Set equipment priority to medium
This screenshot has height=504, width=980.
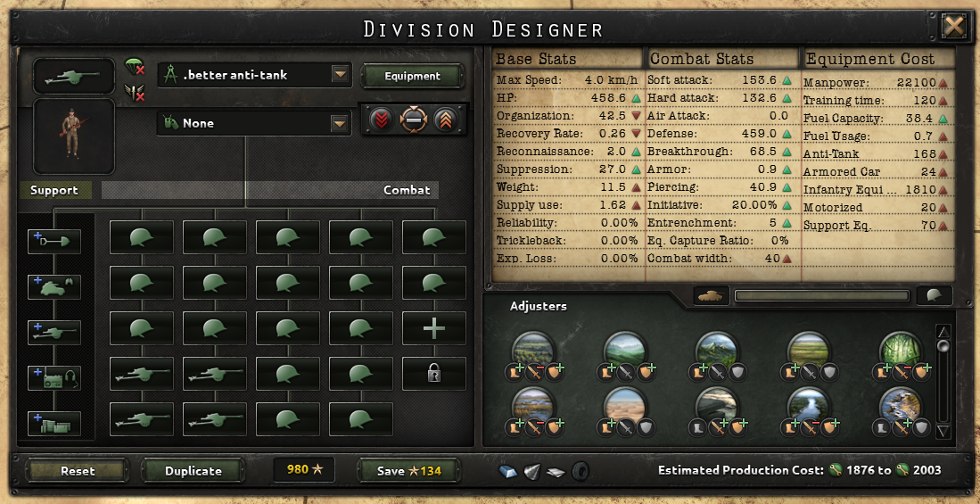tap(413, 120)
